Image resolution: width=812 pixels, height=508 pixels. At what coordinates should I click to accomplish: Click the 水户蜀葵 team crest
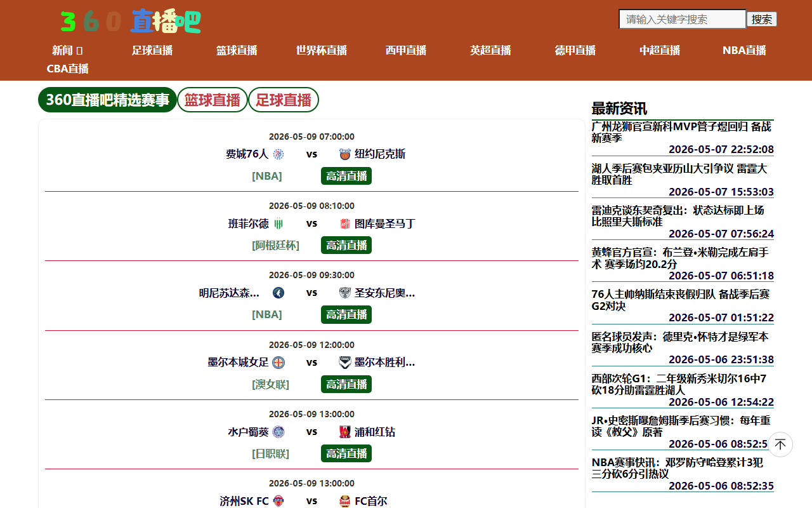[x=278, y=432]
